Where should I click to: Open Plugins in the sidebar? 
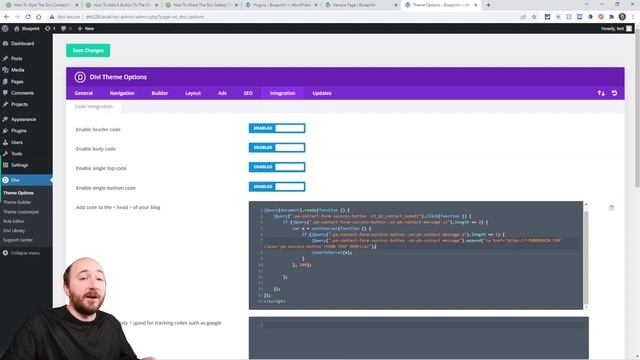coord(18,131)
